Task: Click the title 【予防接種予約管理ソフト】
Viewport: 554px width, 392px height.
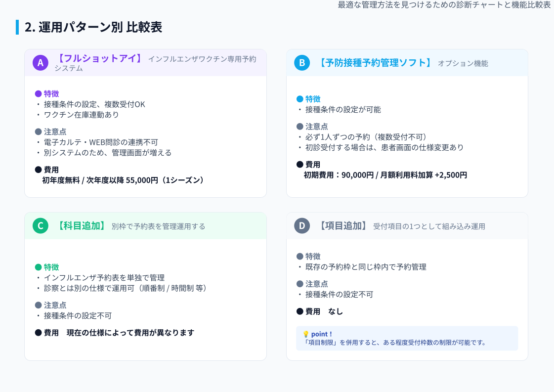Action: [x=375, y=63]
